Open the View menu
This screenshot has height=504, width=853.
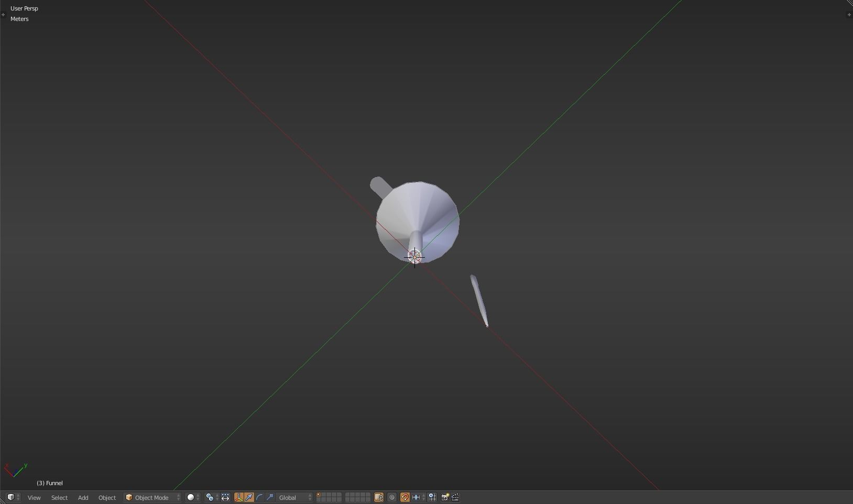point(34,497)
